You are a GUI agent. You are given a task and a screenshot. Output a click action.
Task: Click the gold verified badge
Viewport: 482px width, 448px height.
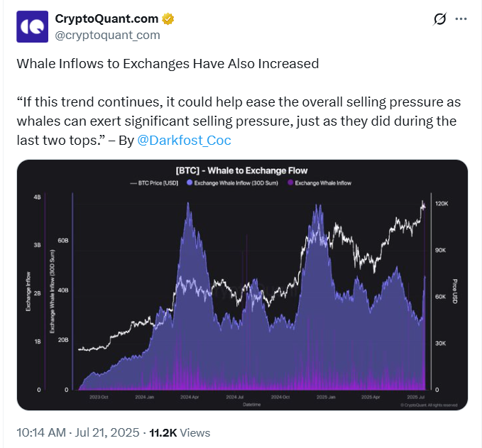coord(168,18)
